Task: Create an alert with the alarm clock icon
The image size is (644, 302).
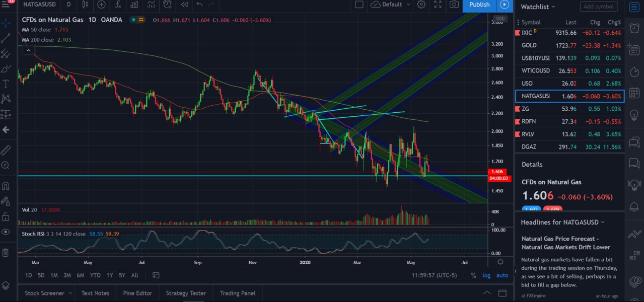Action: click(168, 5)
